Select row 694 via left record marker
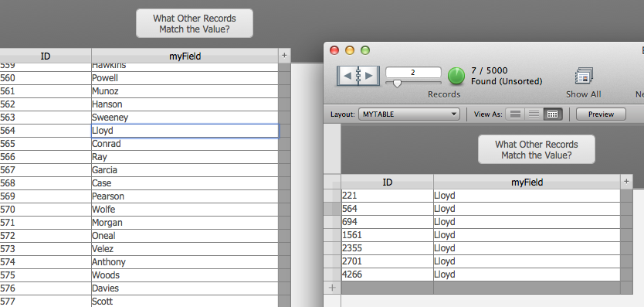644x307 pixels. pyautogui.click(x=333, y=222)
